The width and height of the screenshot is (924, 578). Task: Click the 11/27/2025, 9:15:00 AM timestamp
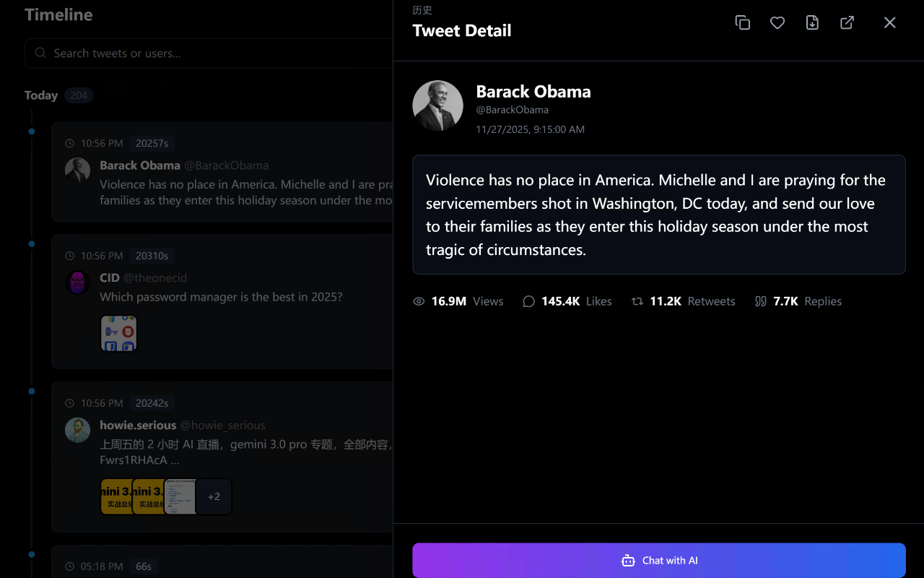pyautogui.click(x=531, y=129)
